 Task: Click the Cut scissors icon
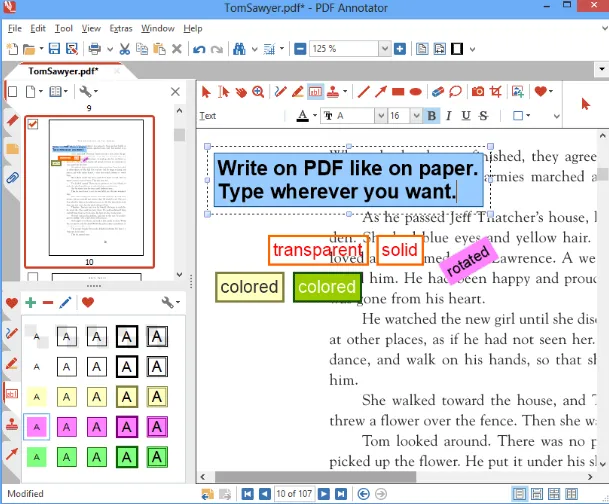click(125, 49)
